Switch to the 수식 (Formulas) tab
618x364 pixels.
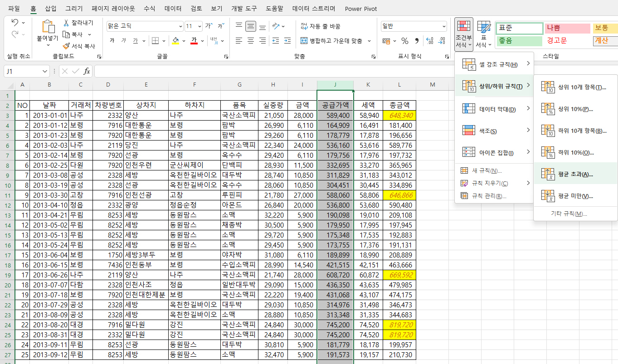149,9
